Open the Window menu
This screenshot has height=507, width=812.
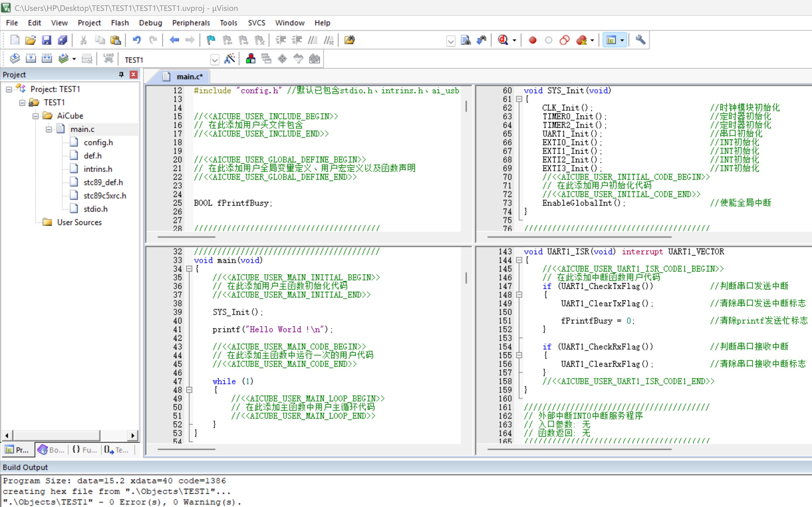[x=290, y=23]
